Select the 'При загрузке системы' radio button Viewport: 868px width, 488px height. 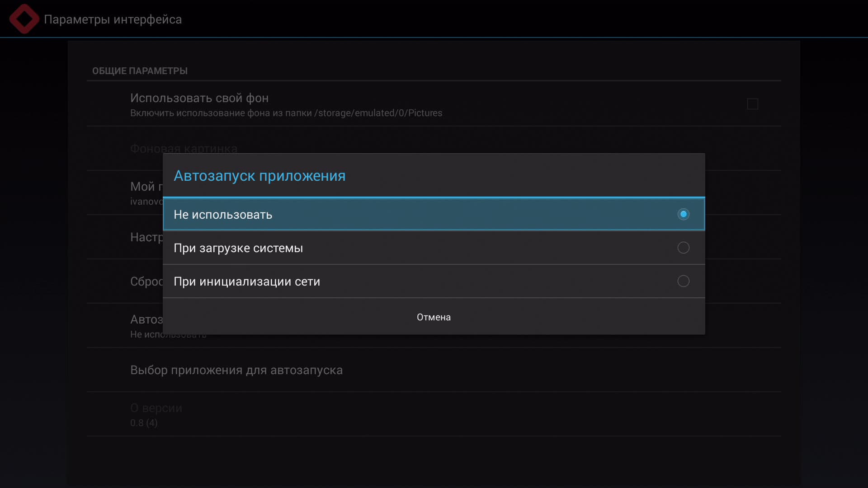click(x=683, y=248)
